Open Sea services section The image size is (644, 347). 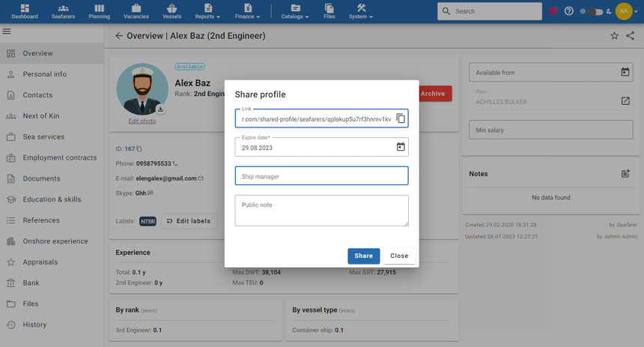(52, 136)
